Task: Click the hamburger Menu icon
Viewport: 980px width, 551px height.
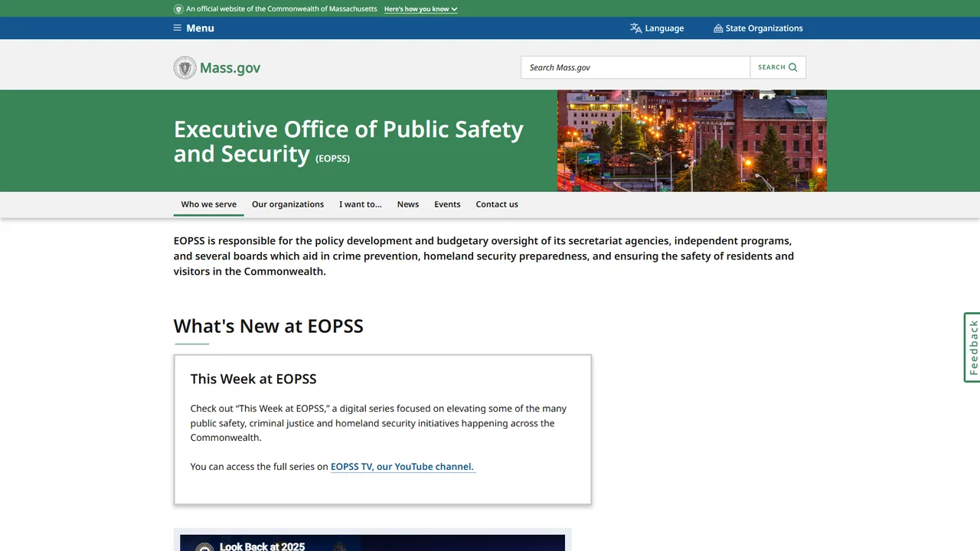Action: [178, 28]
